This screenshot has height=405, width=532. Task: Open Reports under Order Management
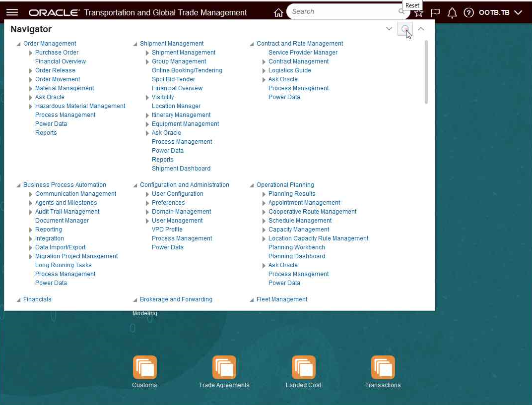(x=46, y=132)
